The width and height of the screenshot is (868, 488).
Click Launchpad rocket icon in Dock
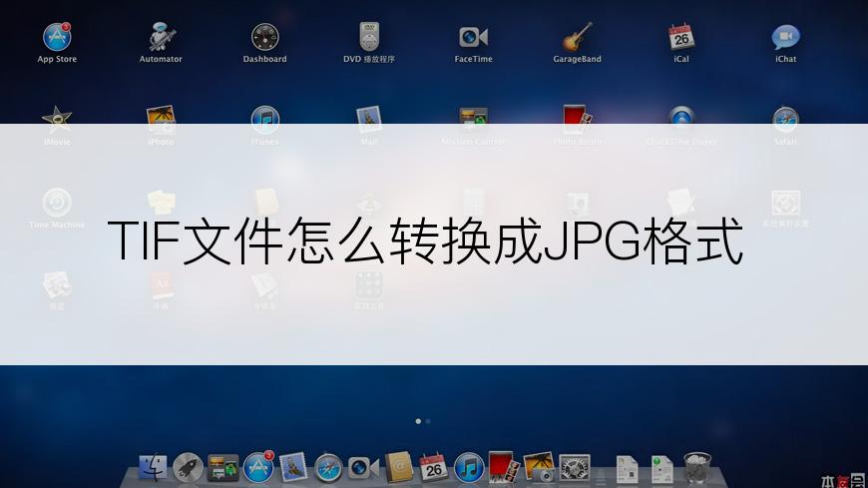[189, 468]
